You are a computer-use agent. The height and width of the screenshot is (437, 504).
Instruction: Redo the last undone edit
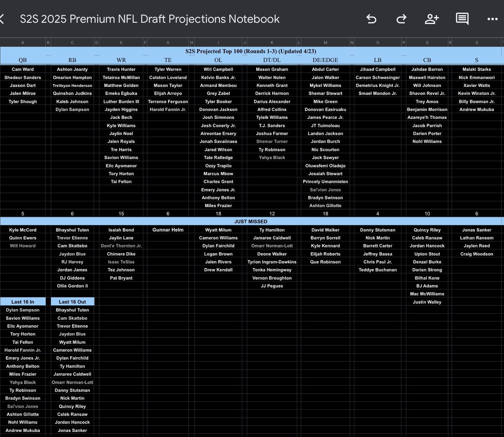[402, 19]
